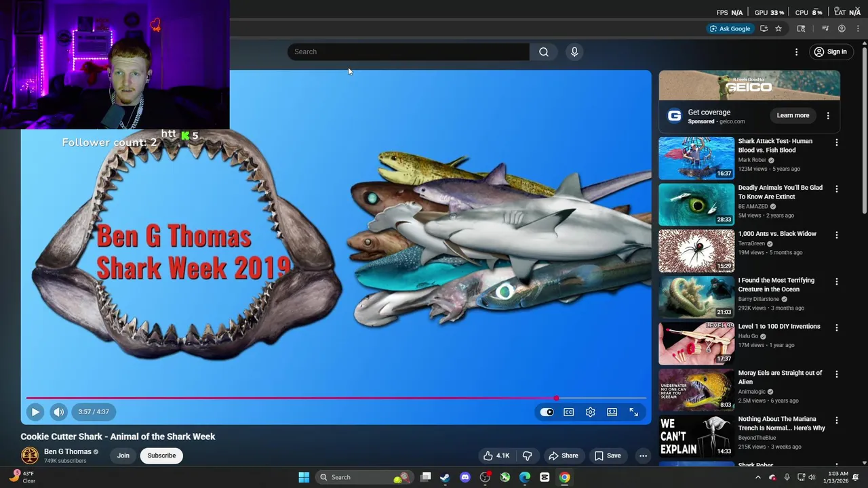
Task: Open menu for 1,000 Ants video
Action: coord(836,235)
